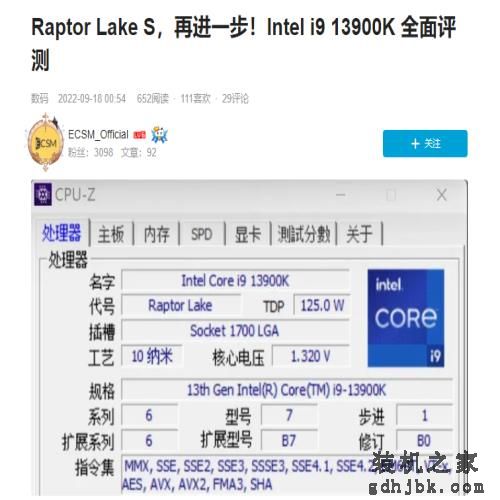Click the publish date 2022-09-18 00:54

pyautogui.click(x=92, y=99)
